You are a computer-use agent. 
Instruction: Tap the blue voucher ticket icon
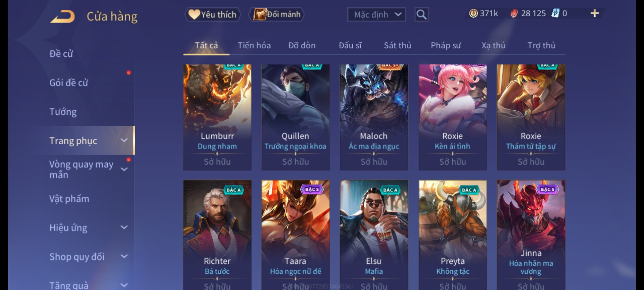pyautogui.click(x=555, y=13)
